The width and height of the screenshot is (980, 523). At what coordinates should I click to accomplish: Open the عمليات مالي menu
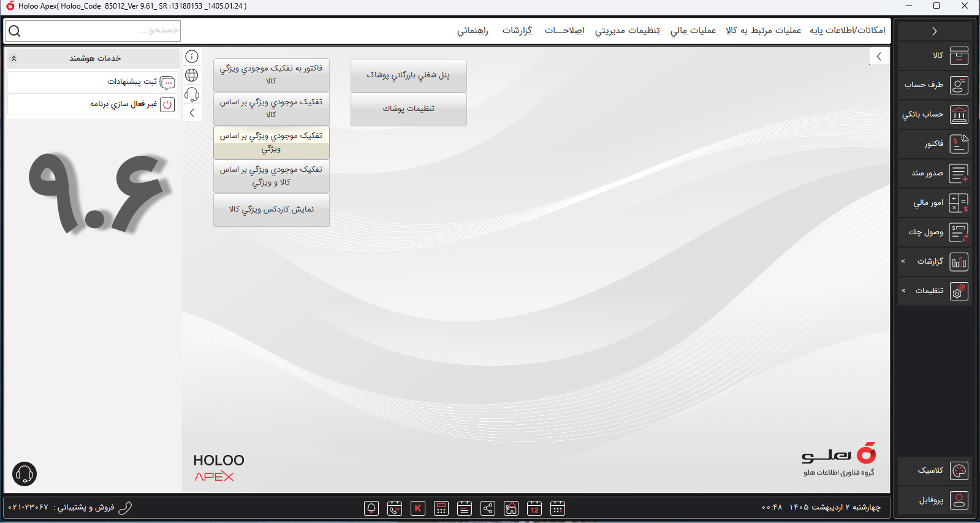(x=693, y=30)
